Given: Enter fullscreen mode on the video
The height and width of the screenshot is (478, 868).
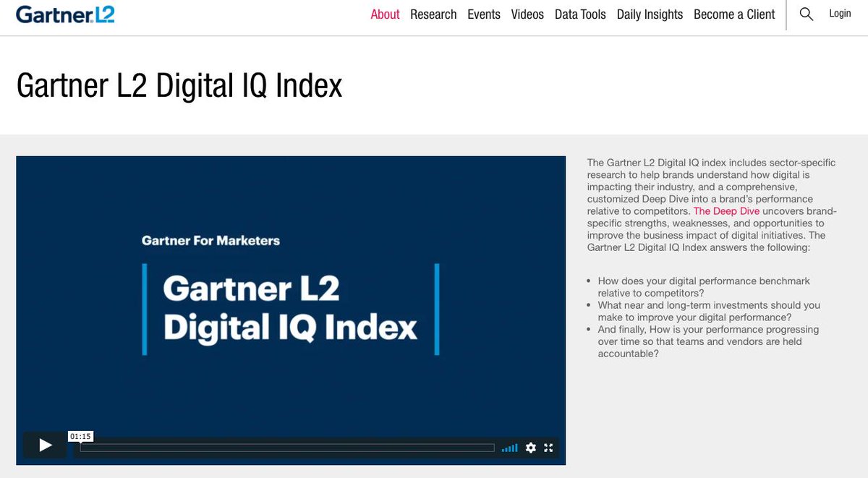Looking at the screenshot, I should pos(548,448).
